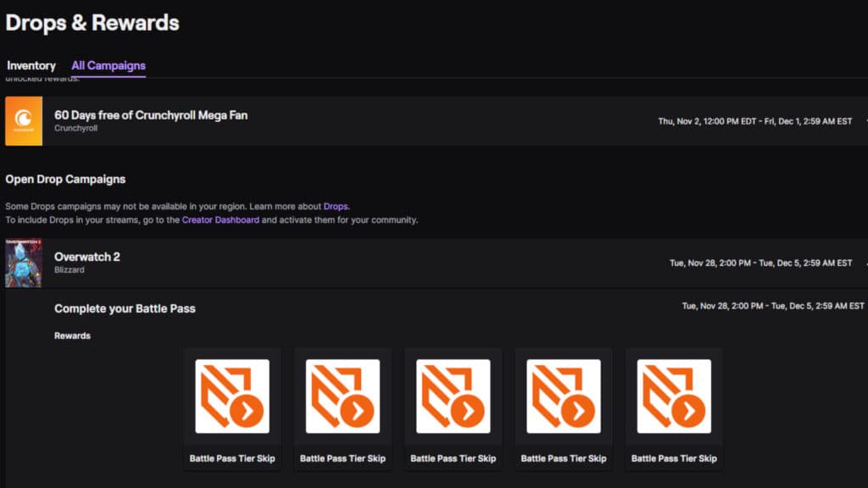Click the Drops & Rewards page heading

(x=92, y=23)
